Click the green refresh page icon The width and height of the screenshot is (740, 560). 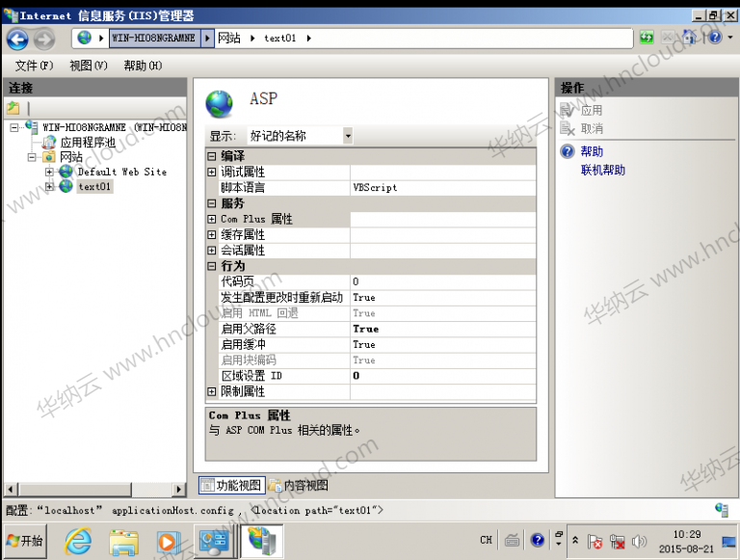pyautogui.click(x=647, y=38)
